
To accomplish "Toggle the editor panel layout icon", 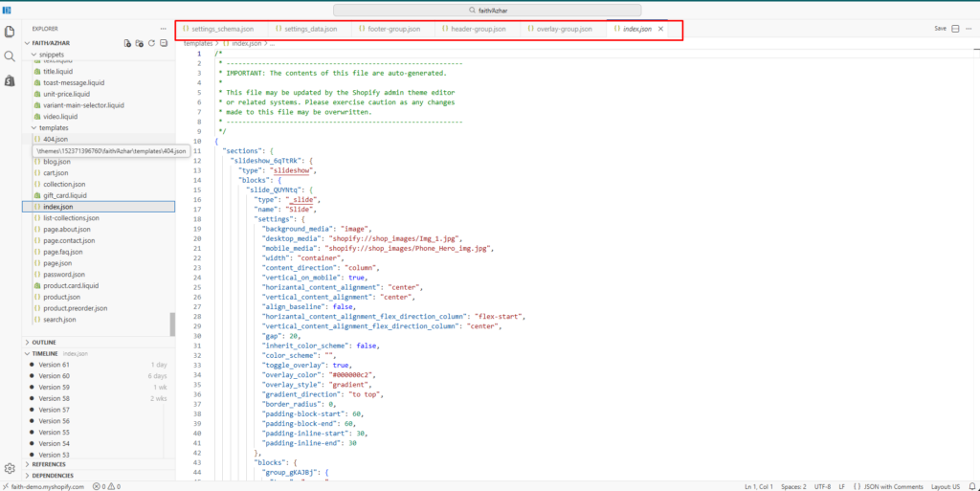I will coord(955,29).
